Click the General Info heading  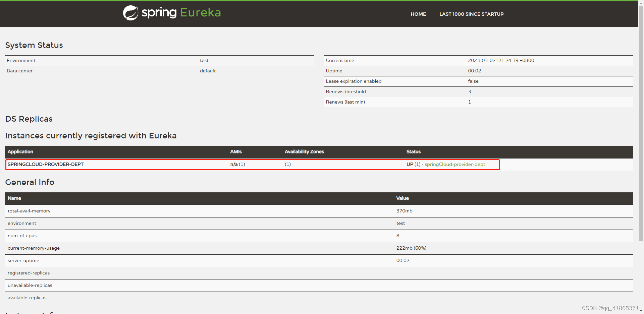tap(30, 182)
